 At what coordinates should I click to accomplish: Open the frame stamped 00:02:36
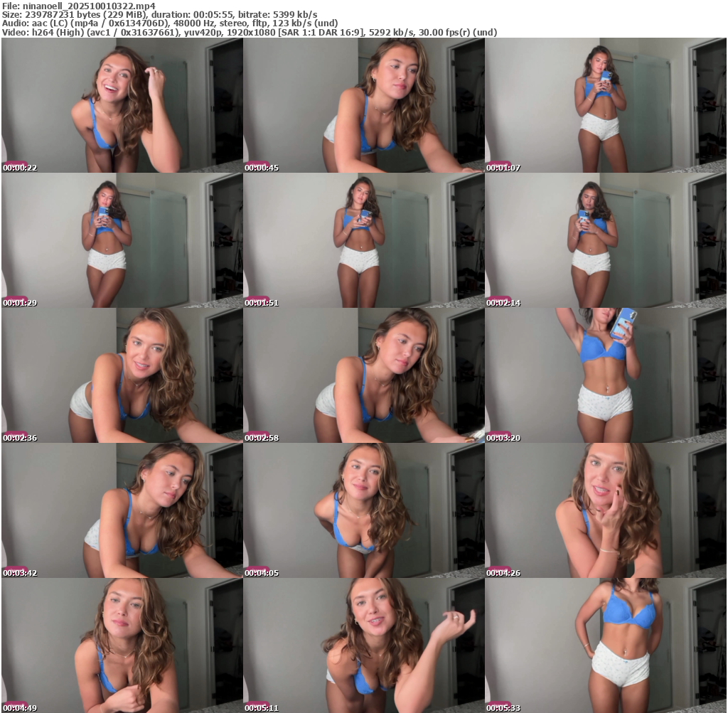click(122, 375)
